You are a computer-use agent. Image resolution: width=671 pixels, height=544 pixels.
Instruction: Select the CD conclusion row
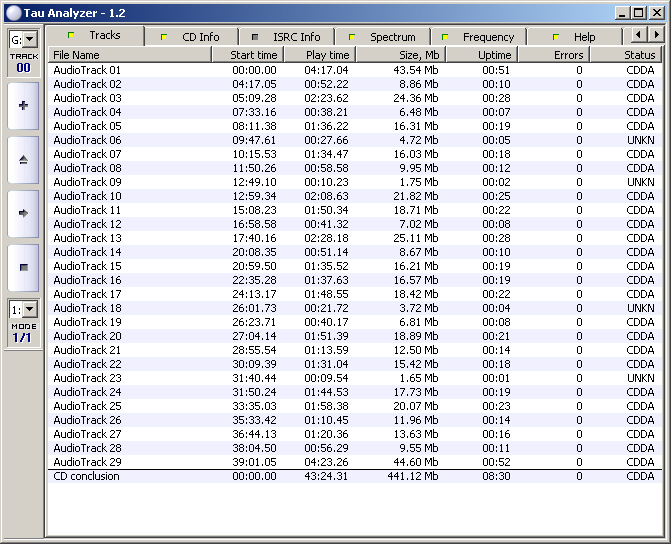point(86,477)
